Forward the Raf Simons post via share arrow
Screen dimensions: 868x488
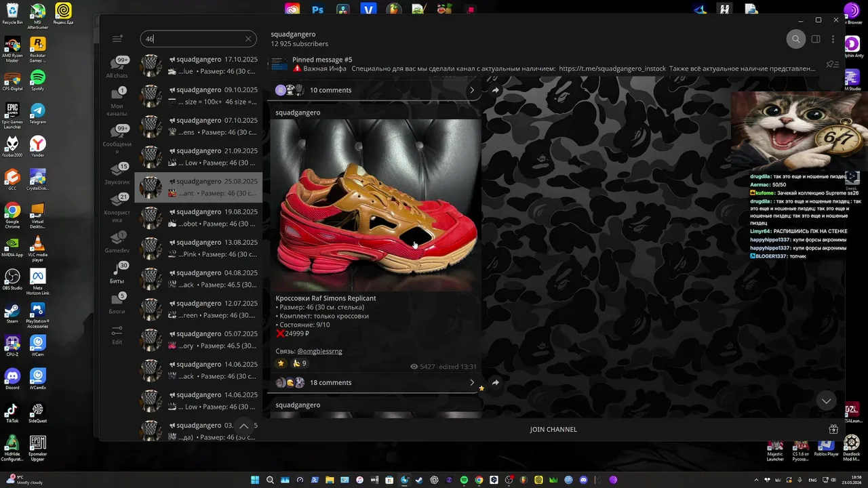pos(495,382)
